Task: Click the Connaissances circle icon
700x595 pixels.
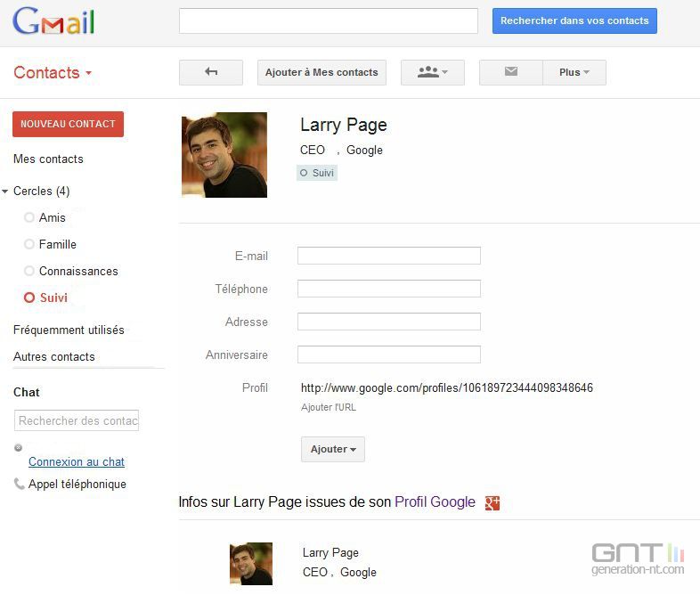Action: [29, 271]
